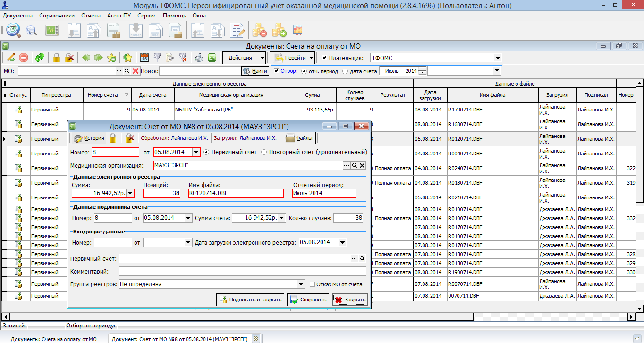The width and height of the screenshot is (644, 343).
Task: Sort by the Номер счета column header
Action: click(x=107, y=95)
